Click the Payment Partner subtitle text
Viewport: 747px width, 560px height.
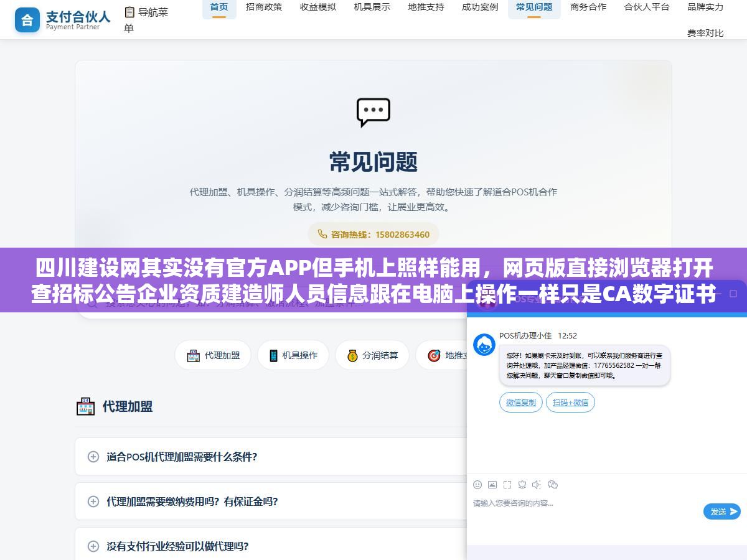[x=73, y=27]
